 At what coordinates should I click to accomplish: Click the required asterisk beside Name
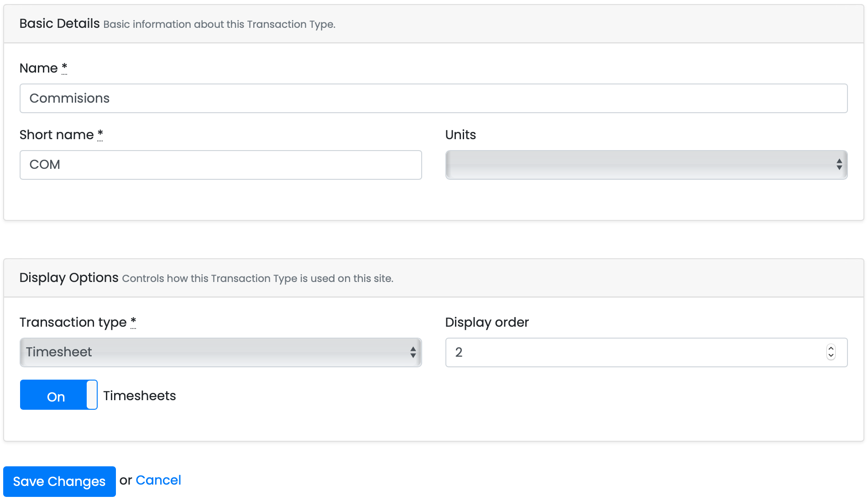[64, 68]
